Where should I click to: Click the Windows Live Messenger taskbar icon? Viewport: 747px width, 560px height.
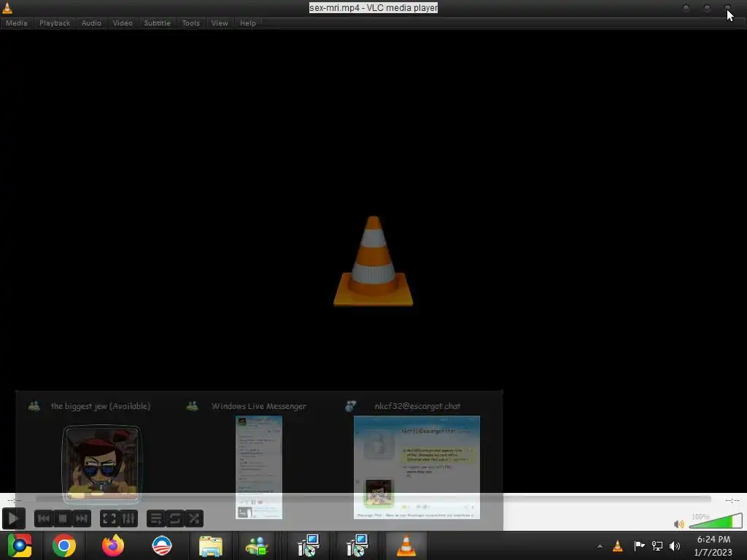click(x=258, y=546)
